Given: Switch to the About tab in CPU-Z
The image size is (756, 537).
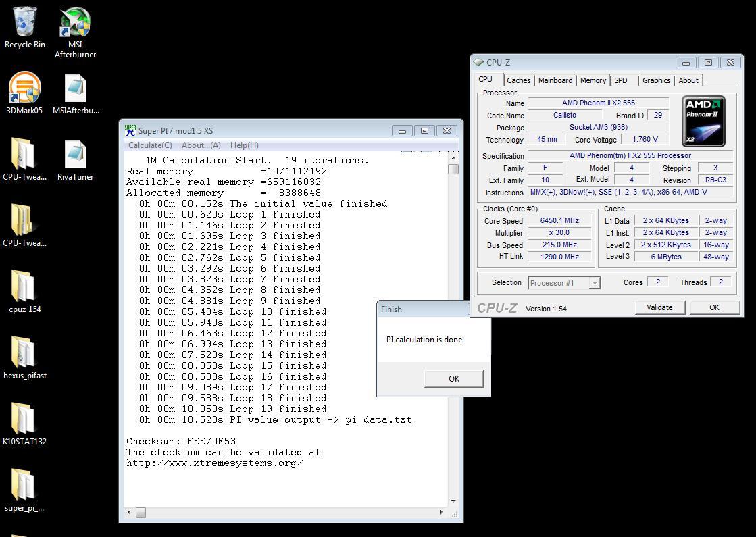Looking at the screenshot, I should click(x=688, y=80).
